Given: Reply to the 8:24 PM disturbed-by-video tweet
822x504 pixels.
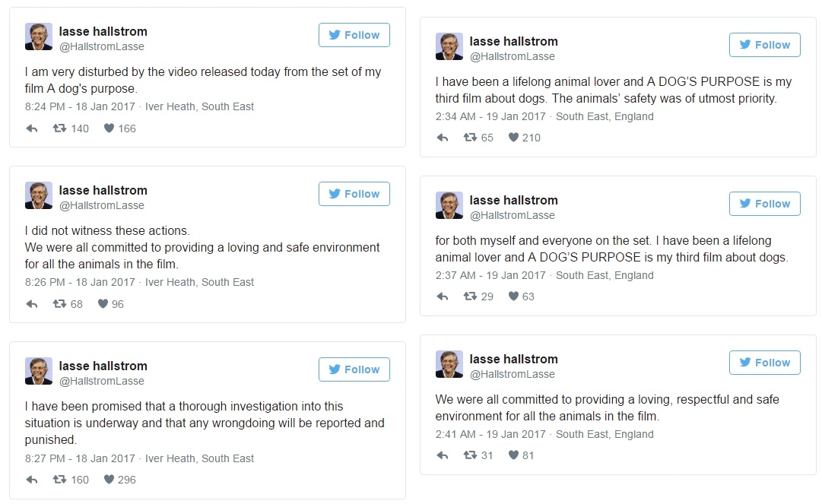Looking at the screenshot, I should [x=32, y=128].
